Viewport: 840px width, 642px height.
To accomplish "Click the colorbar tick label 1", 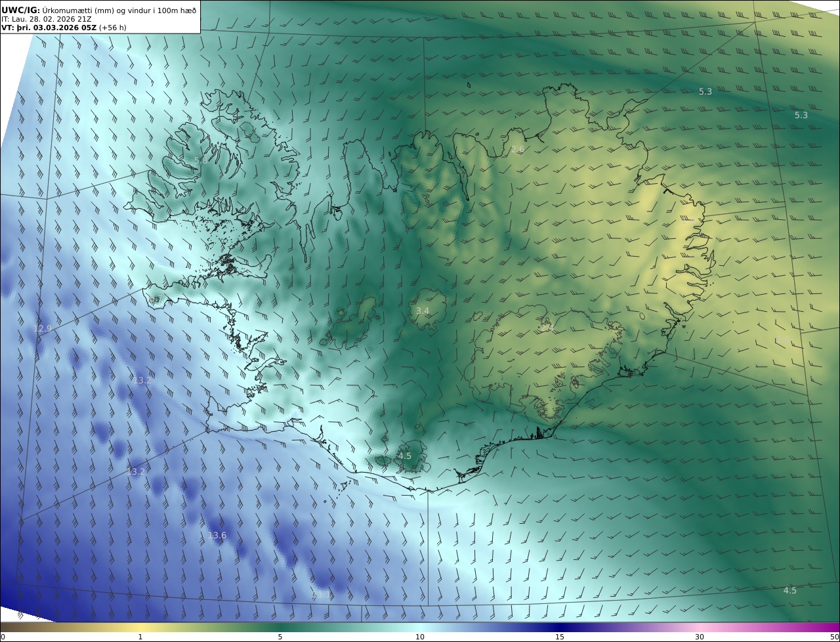I will click(x=140, y=637).
